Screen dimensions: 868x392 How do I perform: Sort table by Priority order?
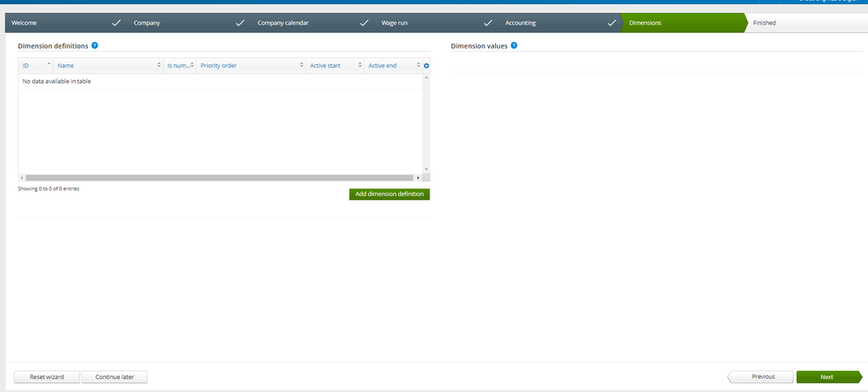tap(250, 66)
